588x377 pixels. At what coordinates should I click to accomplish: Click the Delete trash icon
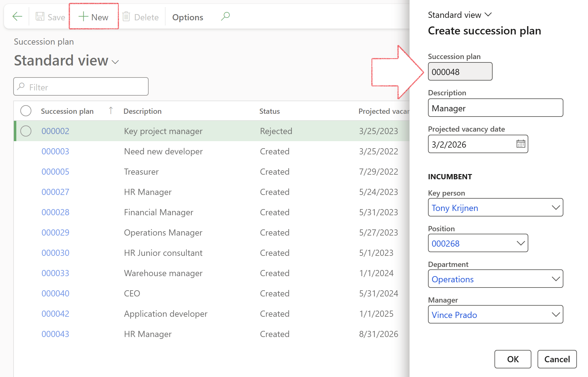pos(126,17)
